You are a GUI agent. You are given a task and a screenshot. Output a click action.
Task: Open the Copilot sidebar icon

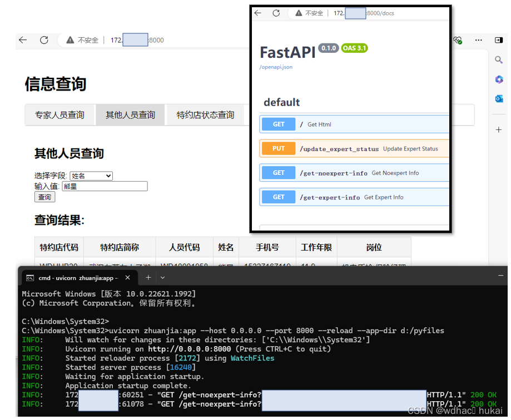[x=499, y=79]
